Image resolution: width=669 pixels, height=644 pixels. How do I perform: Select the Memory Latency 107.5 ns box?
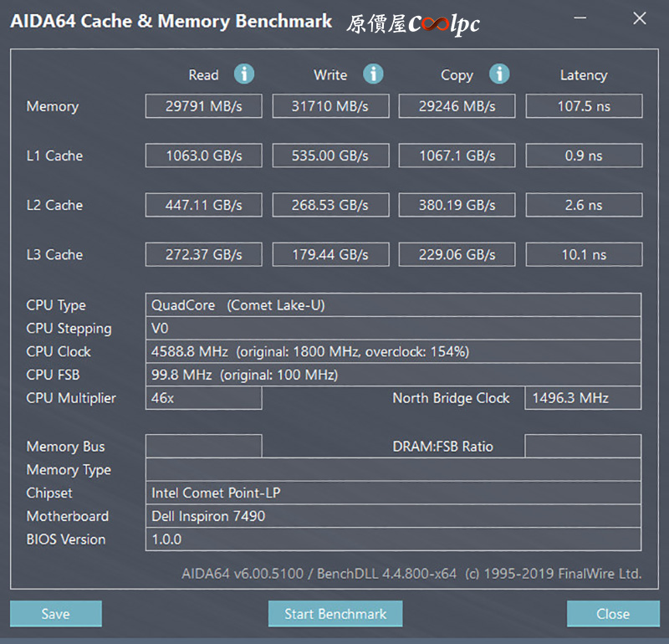pyautogui.click(x=584, y=106)
